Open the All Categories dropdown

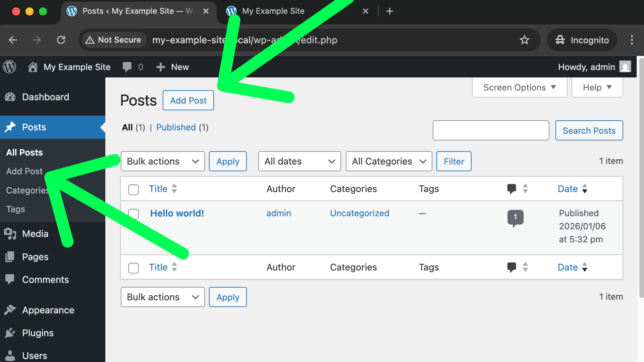coord(389,161)
